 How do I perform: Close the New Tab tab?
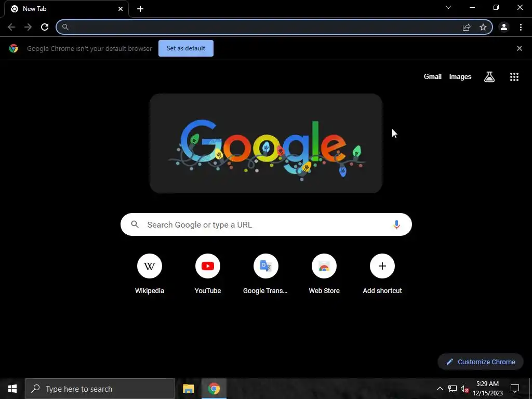click(121, 9)
